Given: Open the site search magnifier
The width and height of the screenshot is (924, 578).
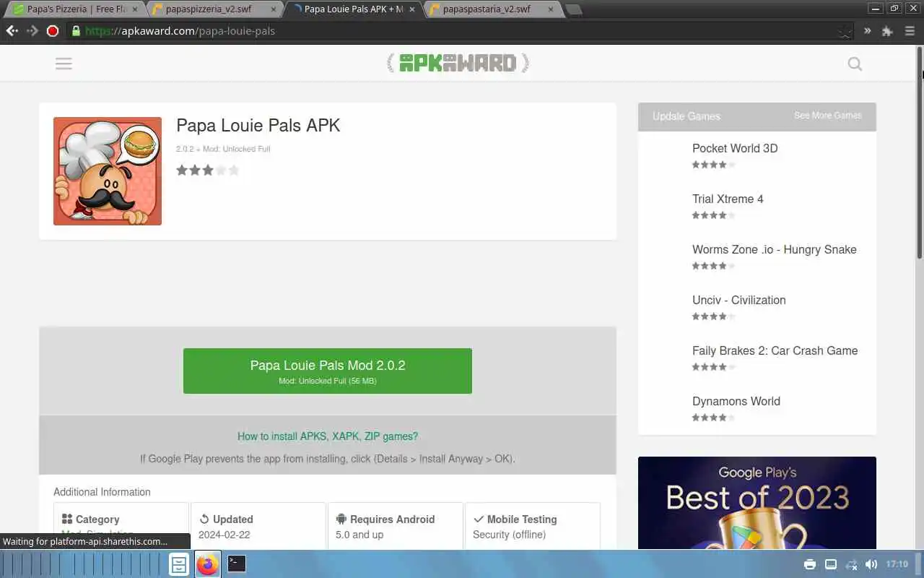Looking at the screenshot, I should 855,64.
